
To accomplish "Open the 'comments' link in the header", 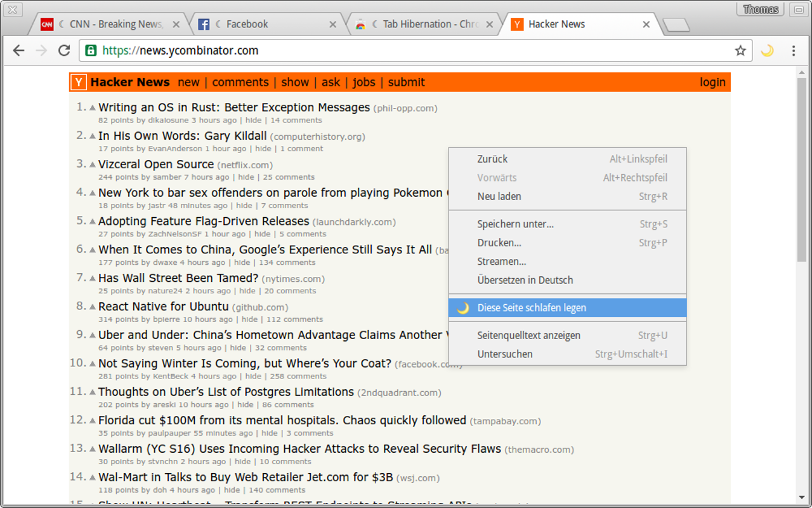I will click(x=240, y=82).
